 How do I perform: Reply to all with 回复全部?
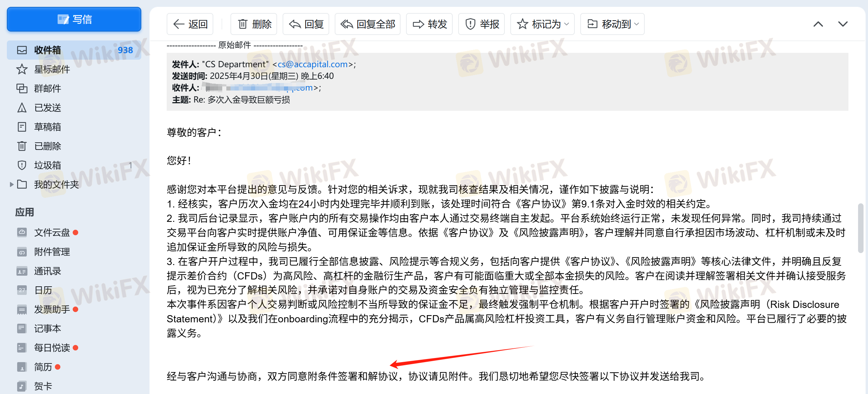point(368,24)
